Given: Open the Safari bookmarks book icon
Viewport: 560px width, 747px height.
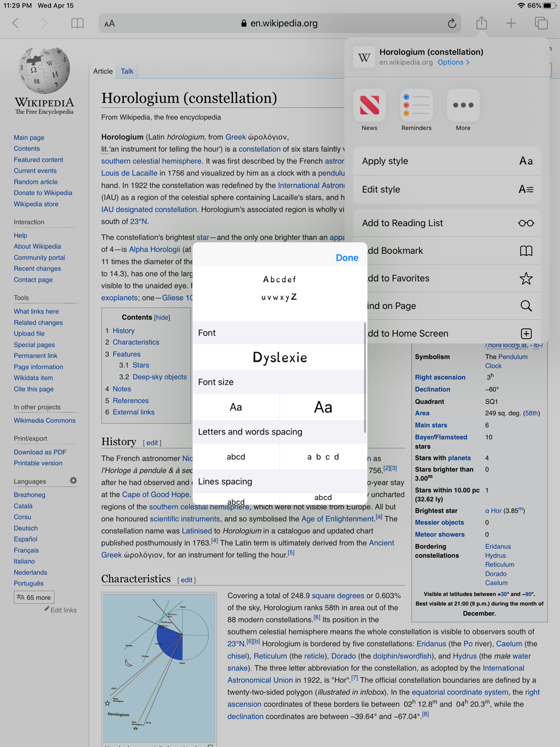Looking at the screenshot, I should click(77, 24).
